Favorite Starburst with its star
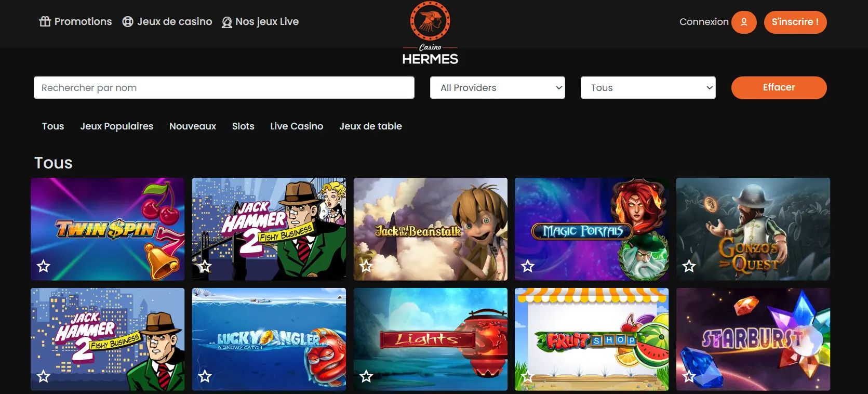Viewport: 868px width, 394px height. tap(689, 376)
